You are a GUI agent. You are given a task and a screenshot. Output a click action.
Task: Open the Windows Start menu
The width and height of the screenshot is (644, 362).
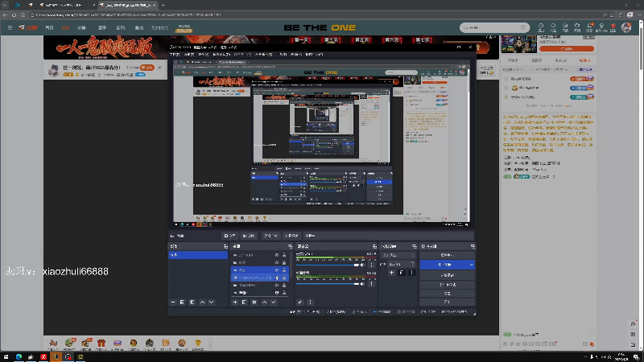click(x=6, y=357)
